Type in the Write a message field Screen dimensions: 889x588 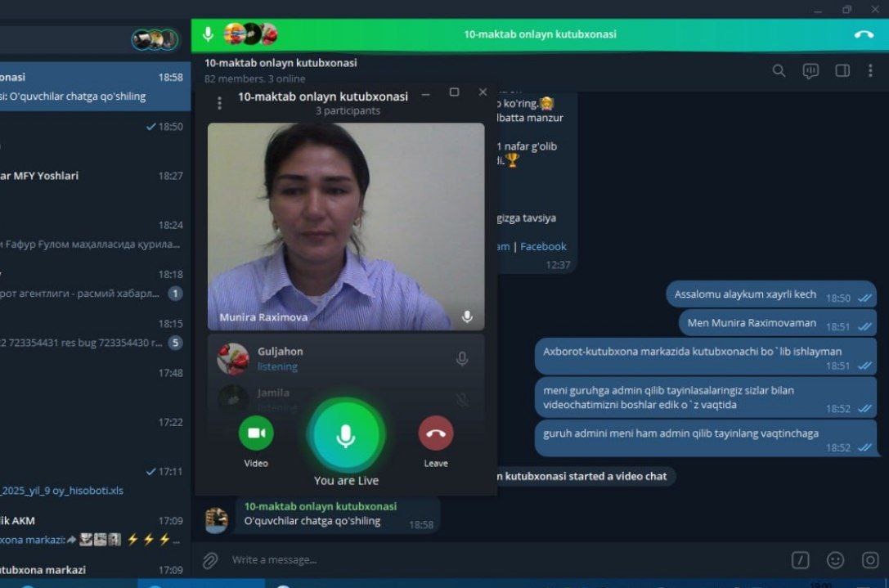click(491, 560)
